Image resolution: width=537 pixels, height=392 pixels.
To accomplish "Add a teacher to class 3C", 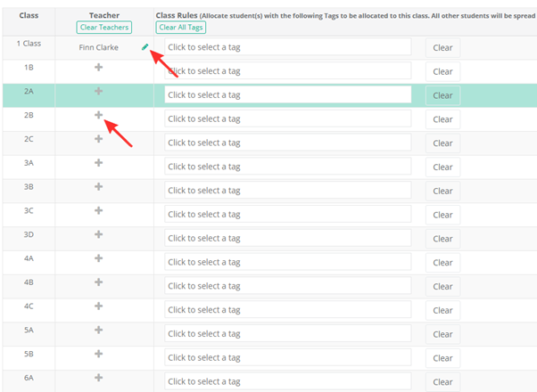I will tap(99, 210).
